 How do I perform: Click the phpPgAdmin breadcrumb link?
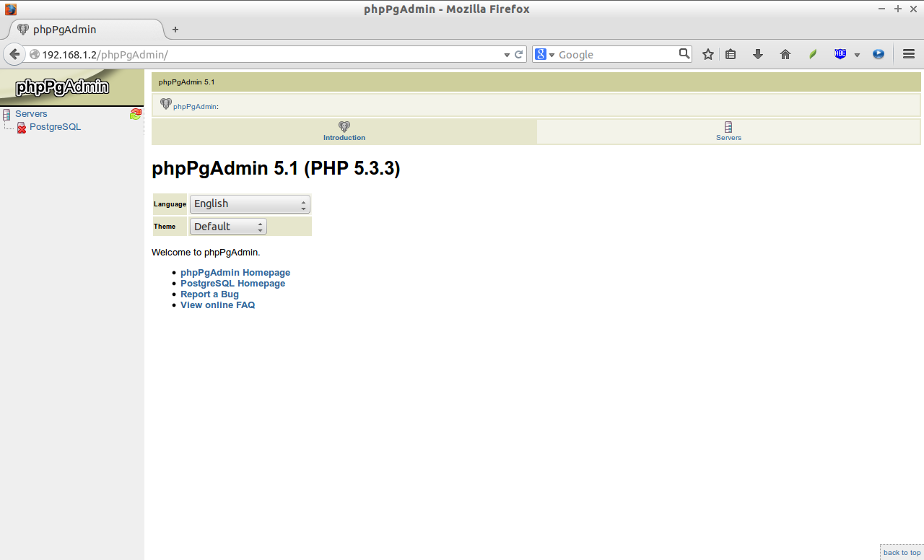pyautogui.click(x=195, y=107)
